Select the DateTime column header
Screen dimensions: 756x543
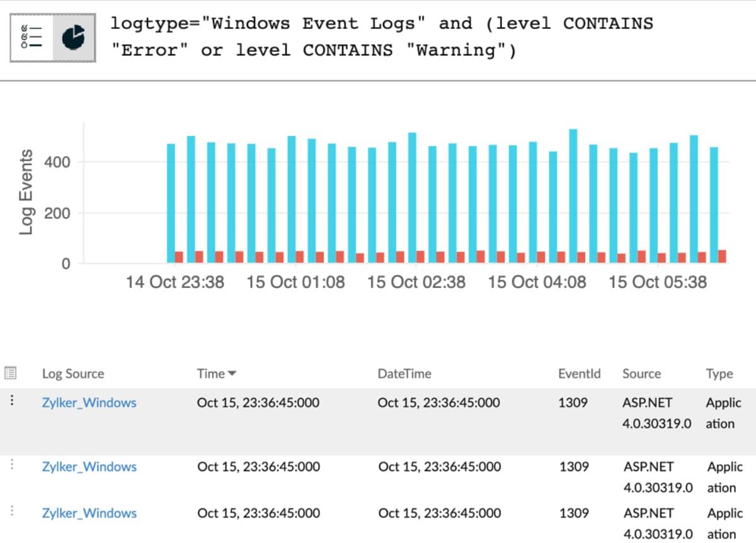pos(404,374)
